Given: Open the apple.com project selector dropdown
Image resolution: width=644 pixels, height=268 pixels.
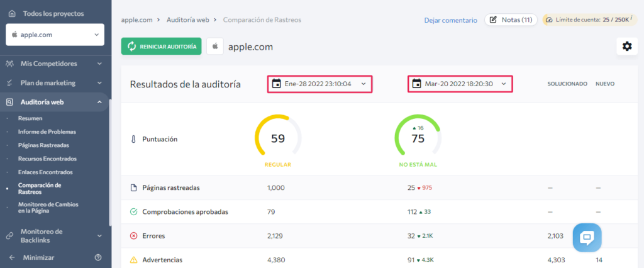Looking at the screenshot, I should coord(55,35).
